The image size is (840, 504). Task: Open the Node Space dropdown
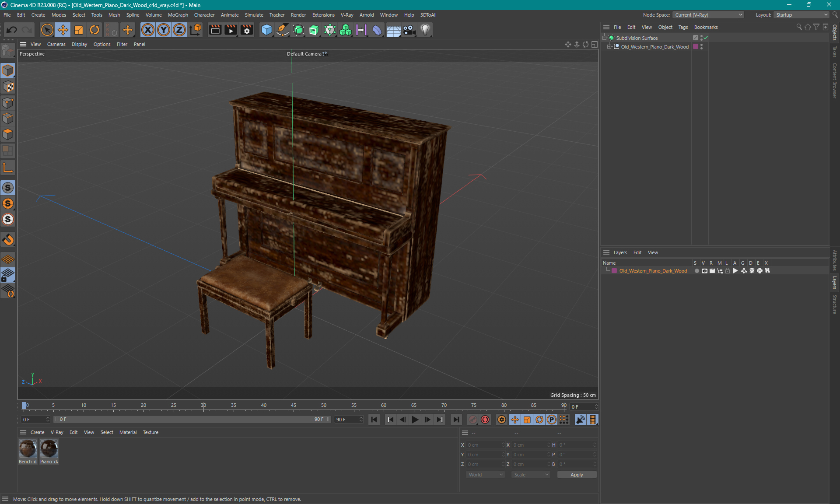pyautogui.click(x=708, y=15)
